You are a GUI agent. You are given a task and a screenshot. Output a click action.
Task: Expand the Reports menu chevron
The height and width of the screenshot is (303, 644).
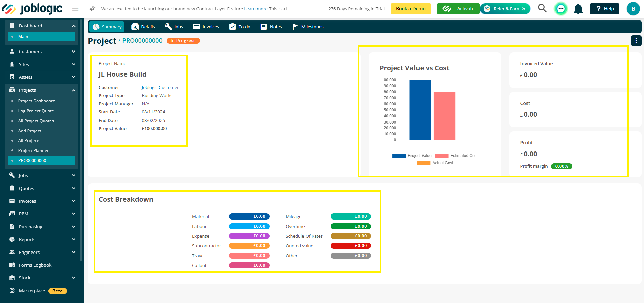74,239
